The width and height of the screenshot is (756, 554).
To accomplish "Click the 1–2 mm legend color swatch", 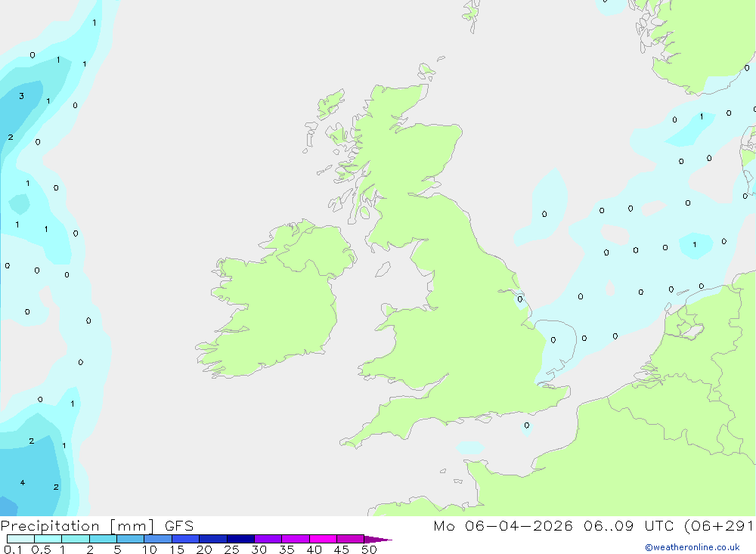I will point(76,539).
